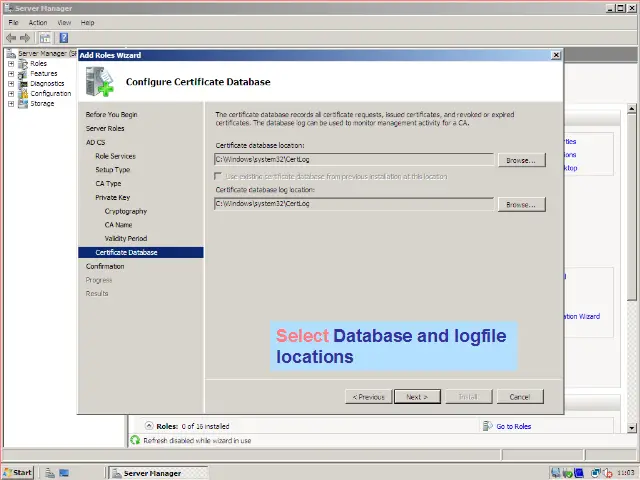
Task: Click the Go to Roles link
Action: coord(513,427)
